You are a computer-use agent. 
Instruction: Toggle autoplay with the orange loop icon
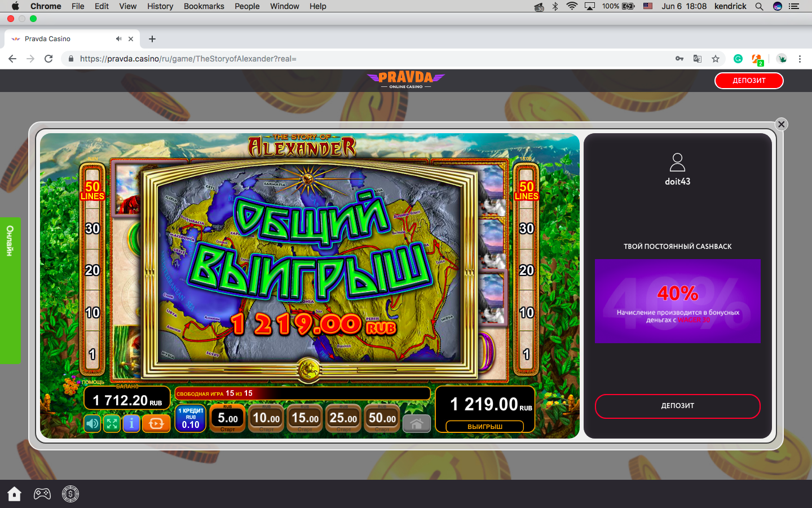pyautogui.click(x=156, y=423)
